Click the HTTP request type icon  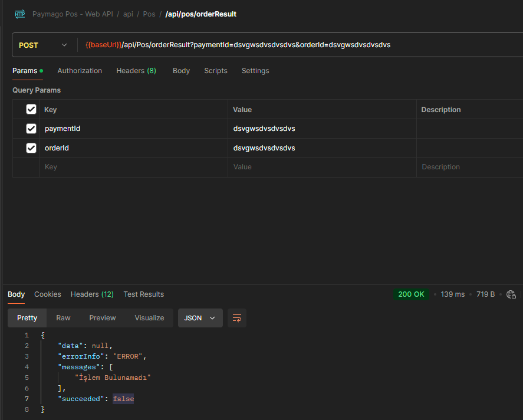(20, 14)
